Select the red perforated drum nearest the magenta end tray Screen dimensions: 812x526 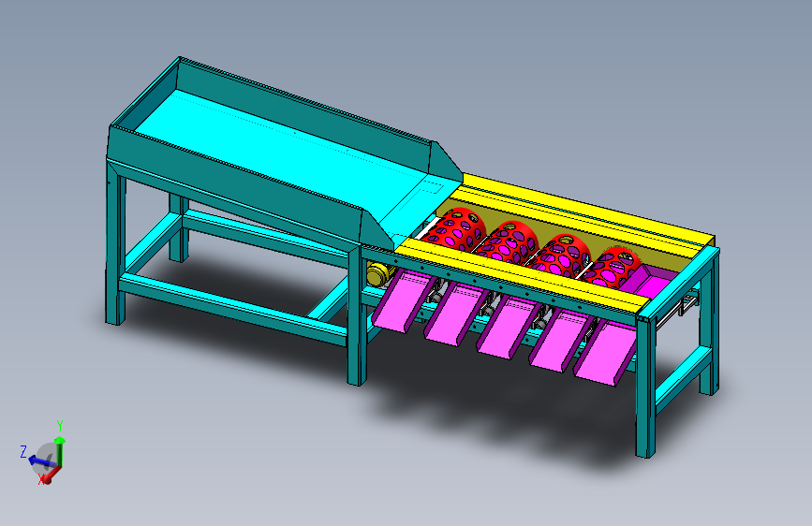click(x=613, y=266)
